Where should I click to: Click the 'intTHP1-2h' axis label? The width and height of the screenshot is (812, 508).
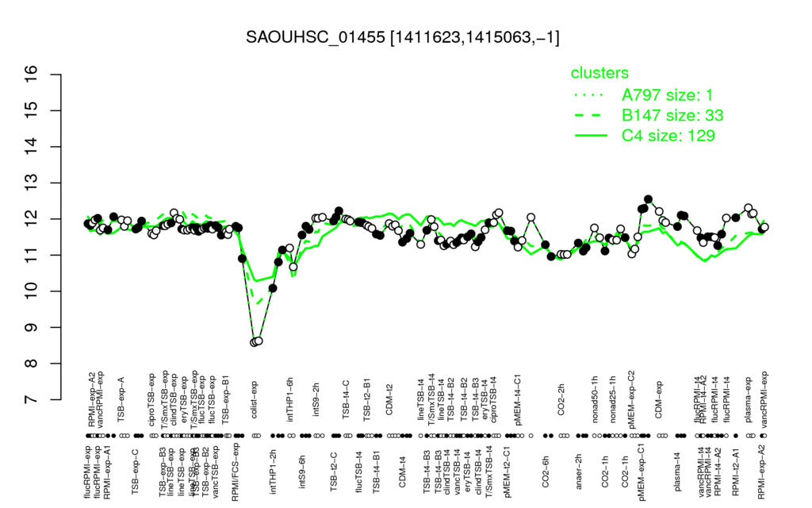pos(274,471)
